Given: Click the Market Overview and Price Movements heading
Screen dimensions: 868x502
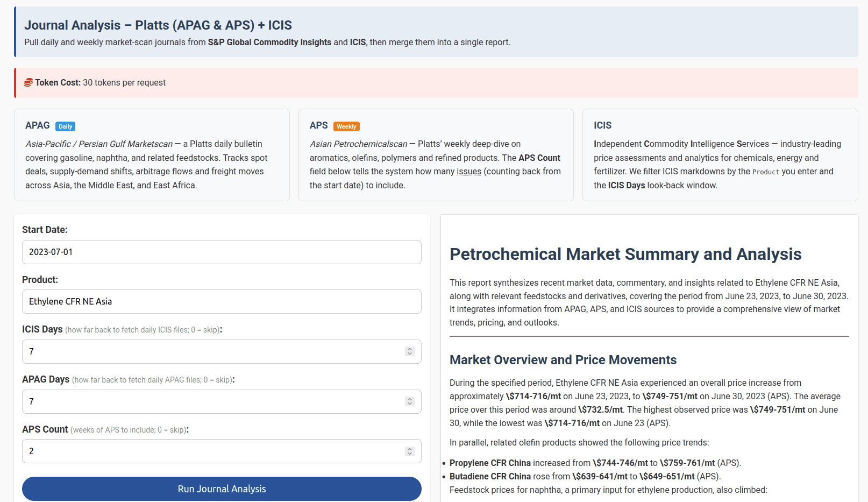Looking at the screenshot, I should click(563, 360).
